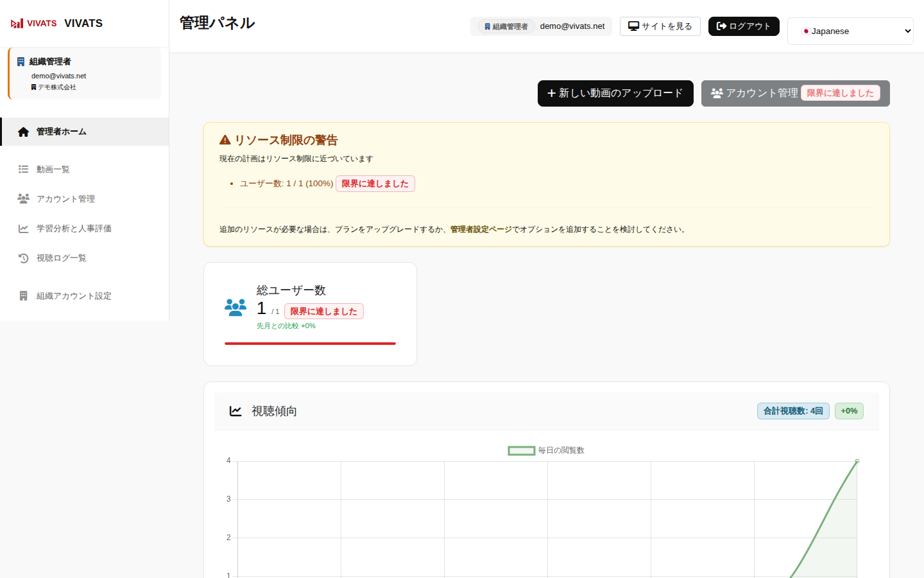Click 新しい動画のアップロード button

615,94
